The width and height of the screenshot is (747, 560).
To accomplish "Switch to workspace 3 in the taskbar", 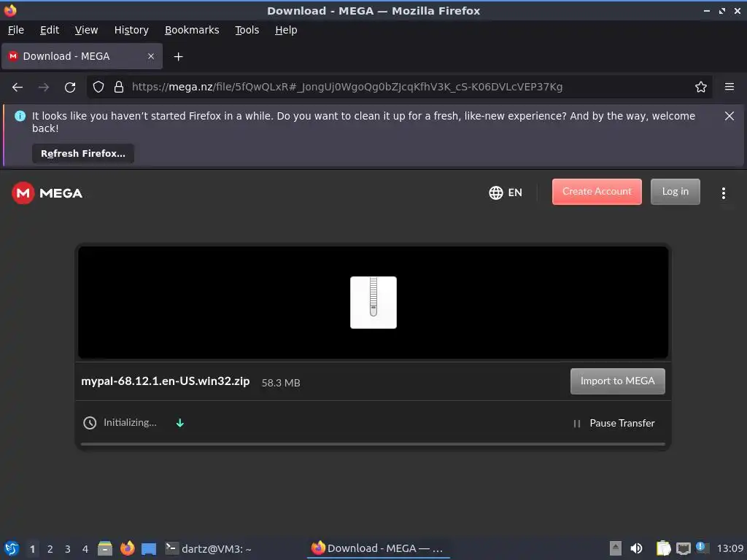I will (68, 549).
